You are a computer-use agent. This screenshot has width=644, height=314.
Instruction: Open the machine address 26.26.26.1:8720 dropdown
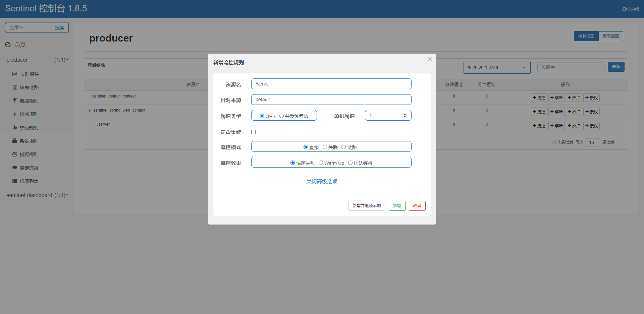click(497, 67)
